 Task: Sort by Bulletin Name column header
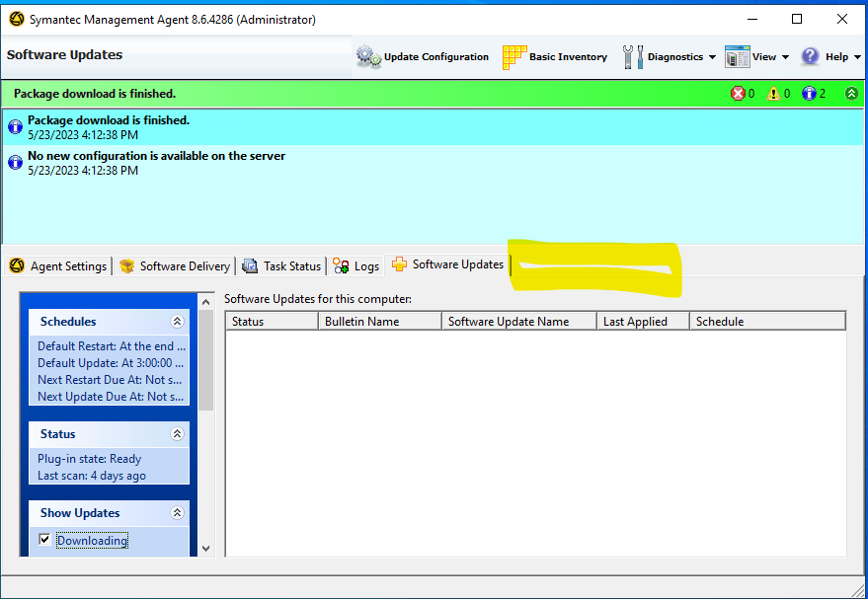379,322
